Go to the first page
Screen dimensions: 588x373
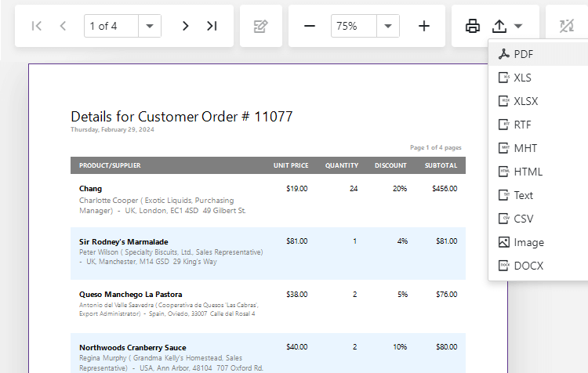tap(36, 26)
